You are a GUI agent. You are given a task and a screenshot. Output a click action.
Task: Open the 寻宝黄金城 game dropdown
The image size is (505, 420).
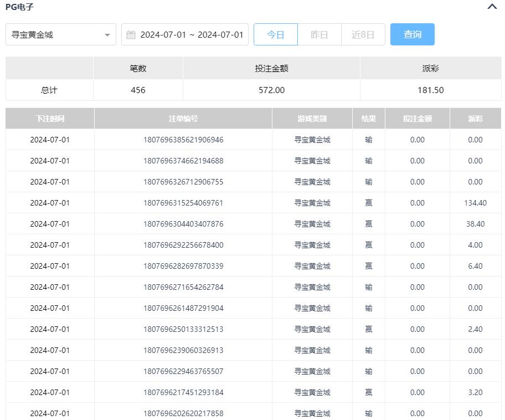click(x=61, y=34)
